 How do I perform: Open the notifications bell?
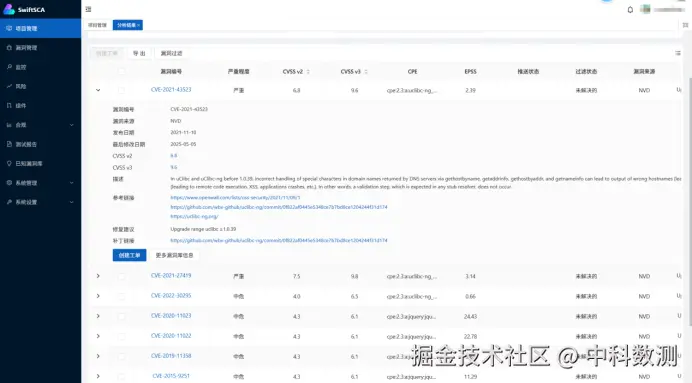pos(630,10)
